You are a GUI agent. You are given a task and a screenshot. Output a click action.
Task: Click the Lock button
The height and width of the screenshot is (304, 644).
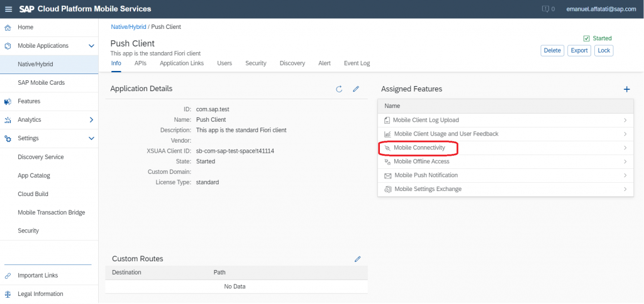tap(604, 50)
